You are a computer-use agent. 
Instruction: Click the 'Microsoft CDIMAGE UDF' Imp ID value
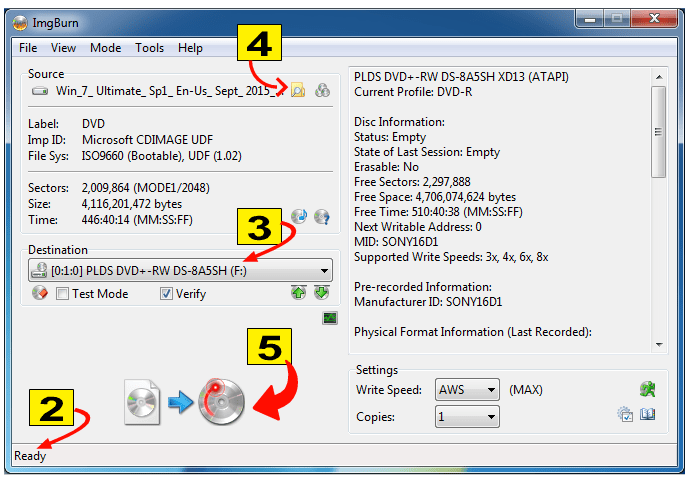pos(147,140)
